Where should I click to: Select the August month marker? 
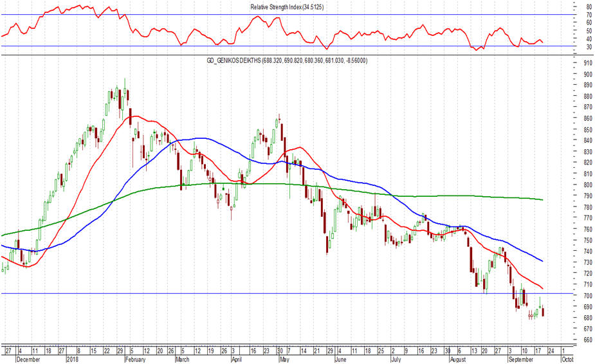click(457, 359)
